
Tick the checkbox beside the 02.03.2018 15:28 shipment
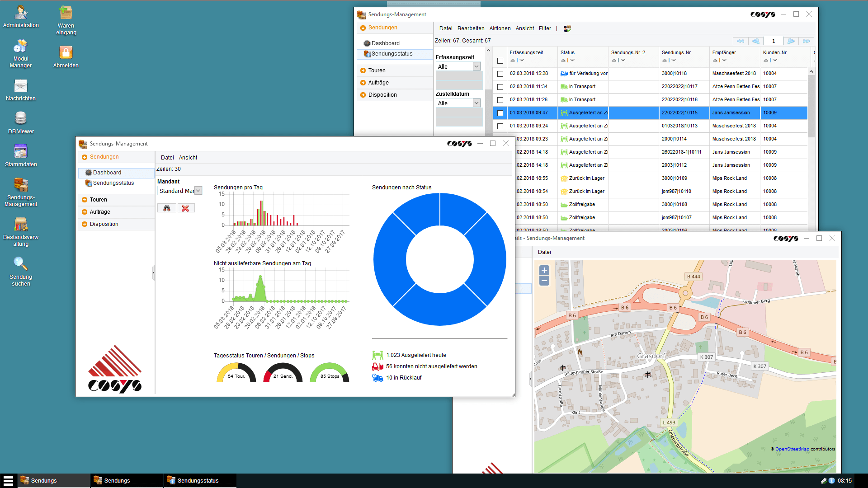coord(500,73)
